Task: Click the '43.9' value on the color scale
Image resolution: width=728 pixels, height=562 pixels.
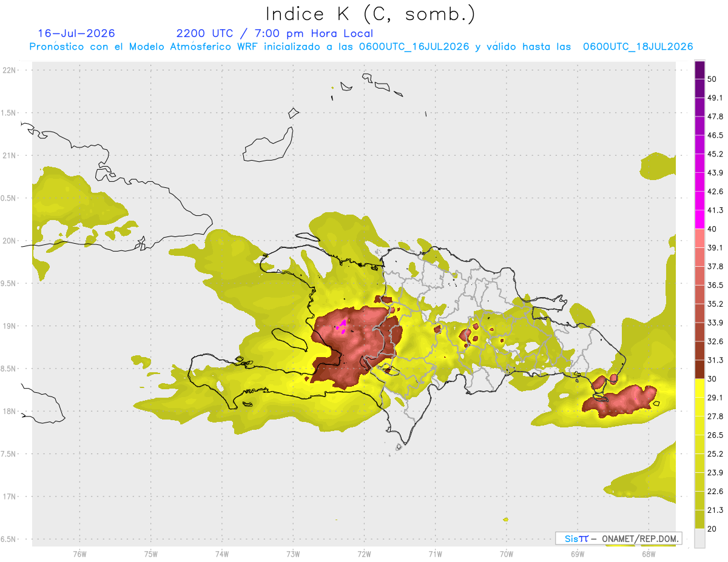Action: 715,173
